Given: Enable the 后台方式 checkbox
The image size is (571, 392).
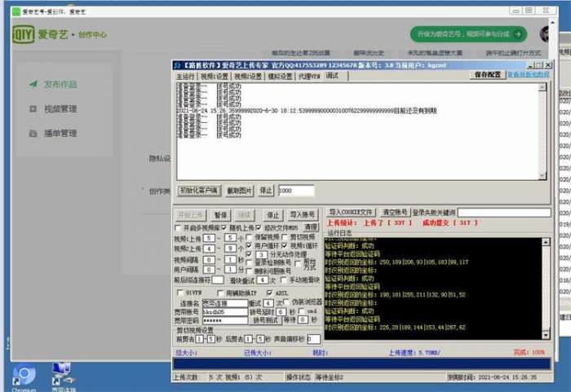Looking at the screenshot, I should pos(298,263).
